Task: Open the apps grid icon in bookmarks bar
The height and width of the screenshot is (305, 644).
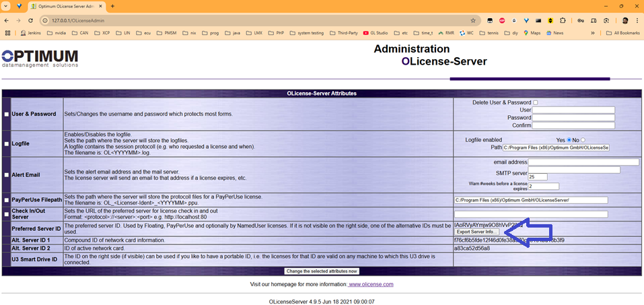Action: pos(7,33)
